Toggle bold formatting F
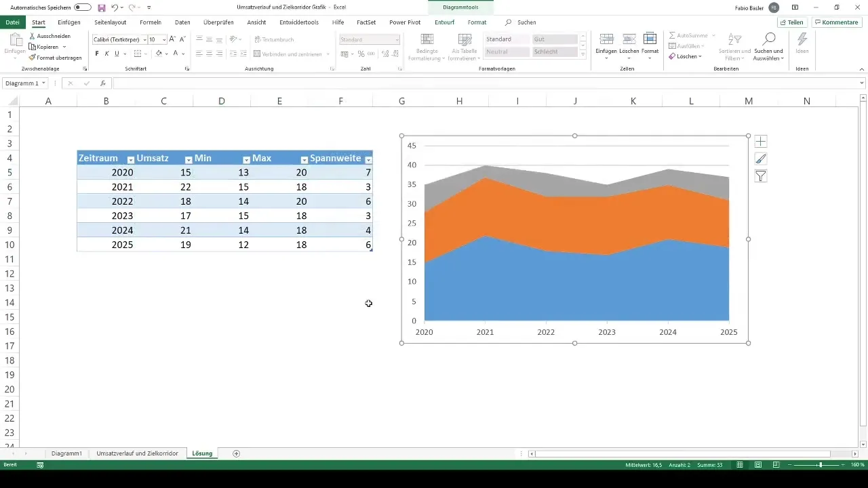Image resolution: width=868 pixels, height=488 pixels. [x=97, y=54]
